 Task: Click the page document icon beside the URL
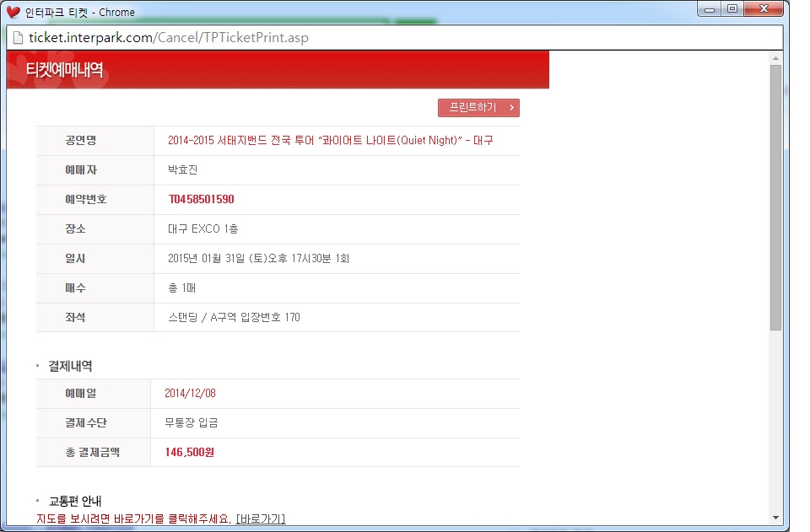tap(18, 38)
